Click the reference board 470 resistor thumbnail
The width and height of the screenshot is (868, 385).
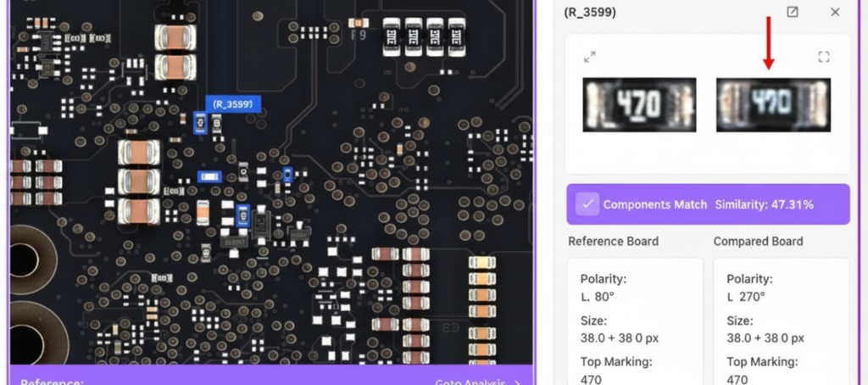639,104
